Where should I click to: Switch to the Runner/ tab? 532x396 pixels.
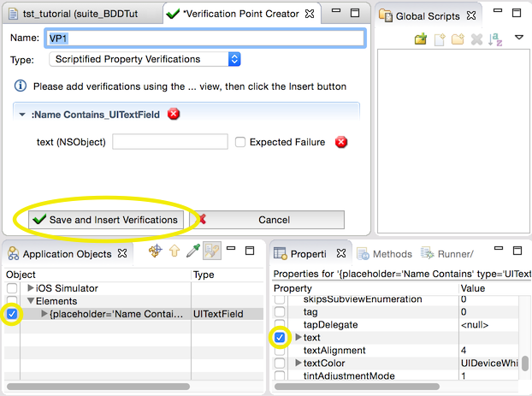pyautogui.click(x=446, y=254)
